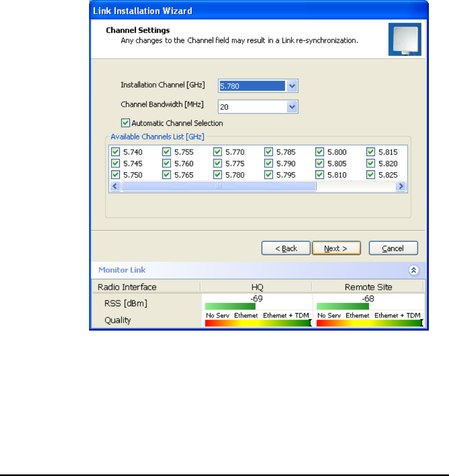Uncheck the 5.745 channel checkbox
449x476 pixels.
pos(116,163)
